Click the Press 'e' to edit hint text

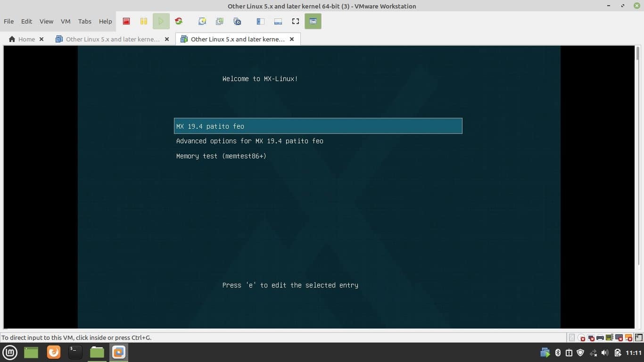tap(290, 285)
